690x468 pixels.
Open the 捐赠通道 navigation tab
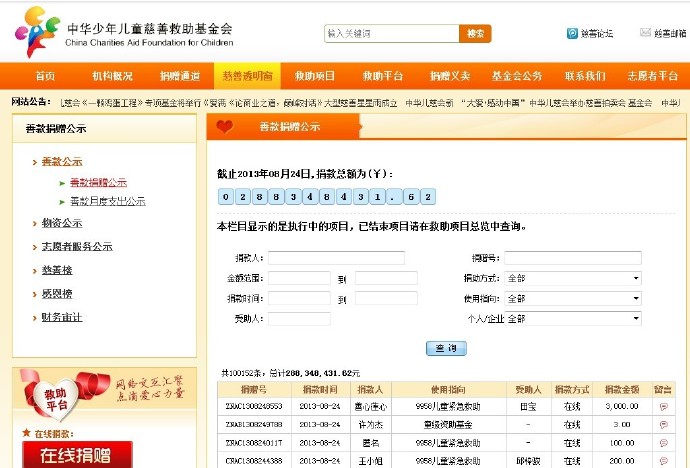pyautogui.click(x=180, y=76)
